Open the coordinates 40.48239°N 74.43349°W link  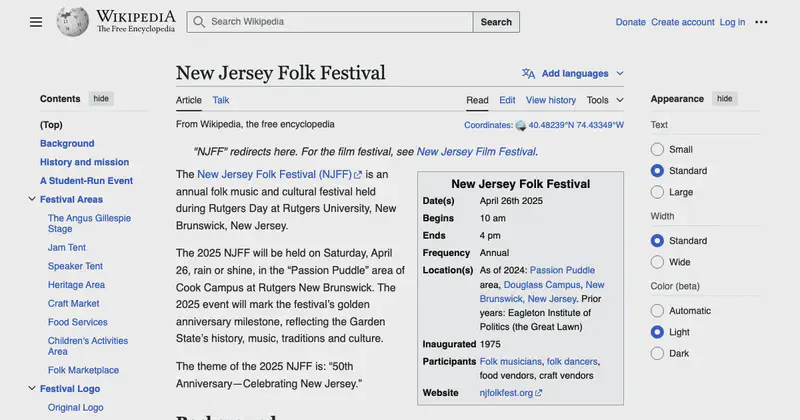[576, 125]
